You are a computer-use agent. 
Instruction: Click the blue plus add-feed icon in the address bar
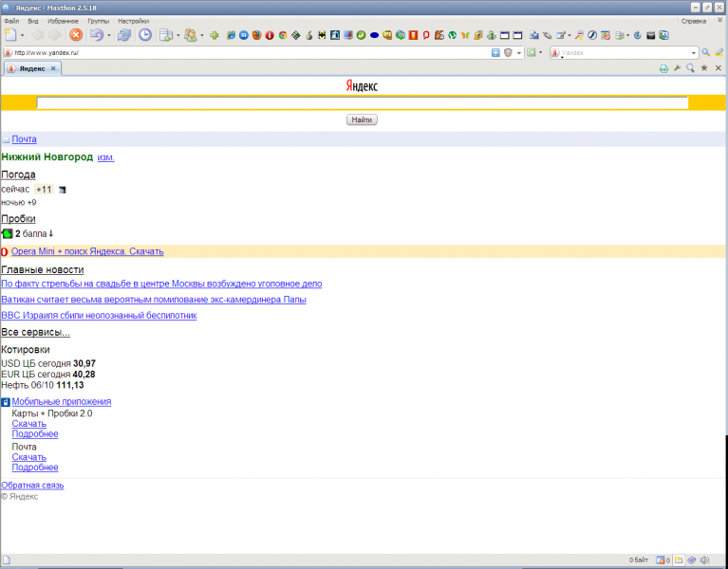(495, 52)
